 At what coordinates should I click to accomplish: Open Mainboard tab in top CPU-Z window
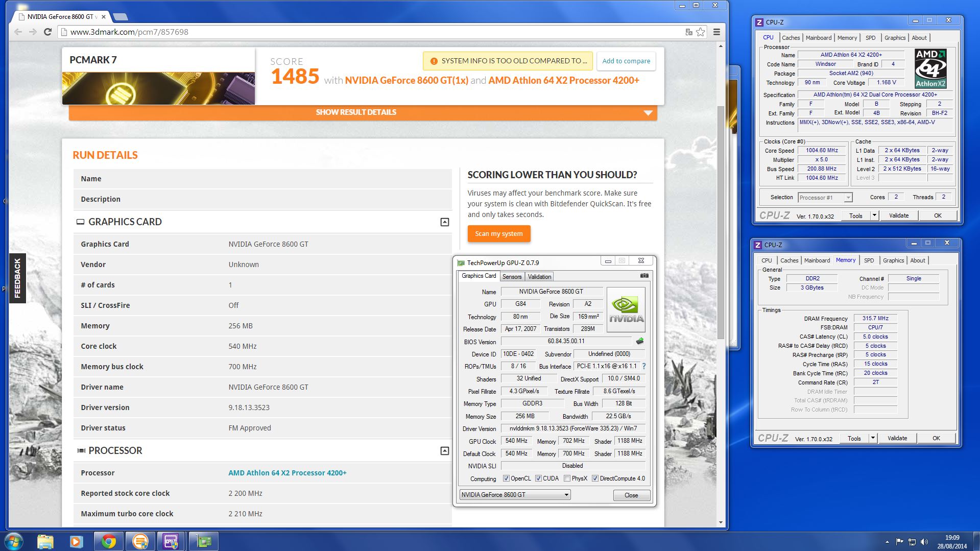click(819, 38)
